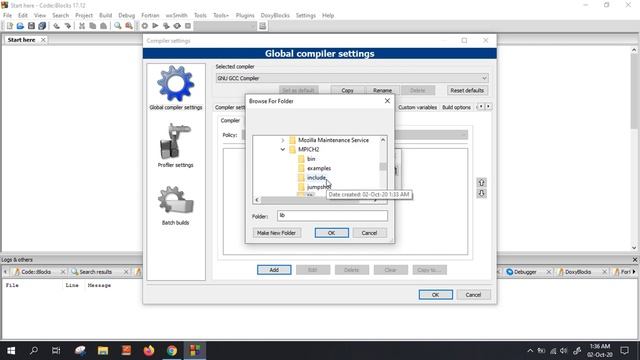Open the Windows Start menu
The height and width of the screenshot is (360, 640).
[11, 350]
